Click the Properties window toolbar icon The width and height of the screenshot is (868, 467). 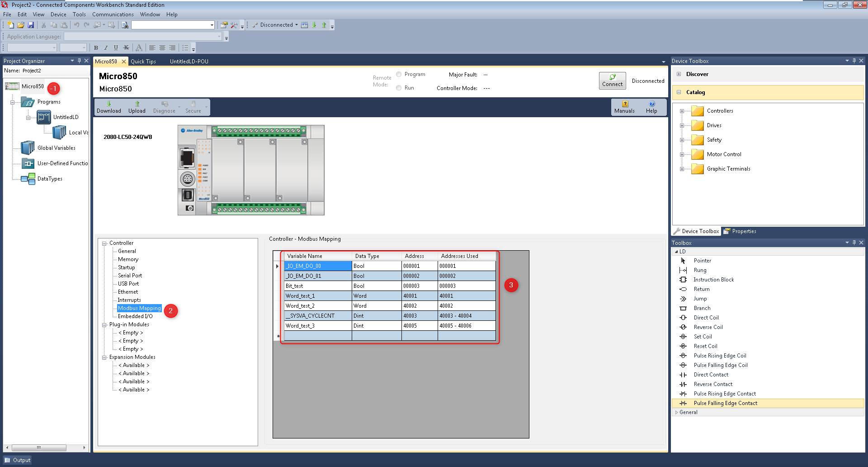(x=224, y=25)
